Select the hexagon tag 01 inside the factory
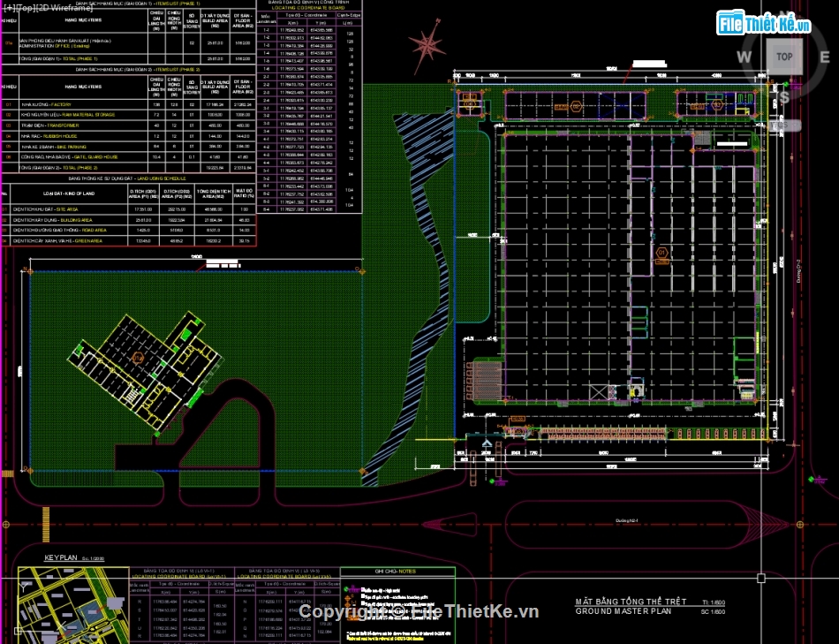839x644 pixels. pyautogui.click(x=661, y=252)
